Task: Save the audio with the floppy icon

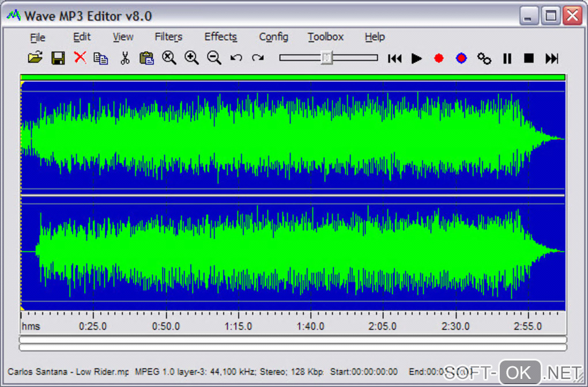Action: click(x=58, y=58)
